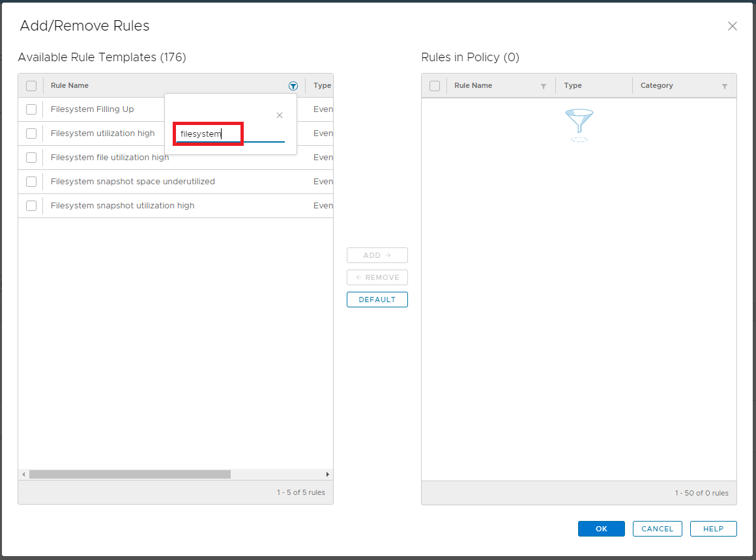756x560 pixels.
Task: Open the Rule Name filter in Available Rule Templates
Action: coord(293,86)
